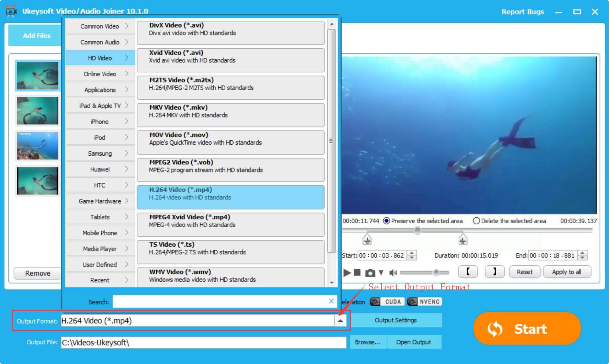The height and width of the screenshot is (364, 609).
Task: Click the Remove button
Action: click(x=38, y=273)
